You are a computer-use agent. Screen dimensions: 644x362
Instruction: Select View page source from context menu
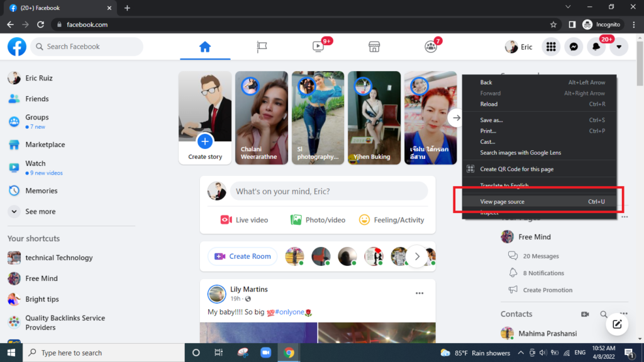coord(502,202)
